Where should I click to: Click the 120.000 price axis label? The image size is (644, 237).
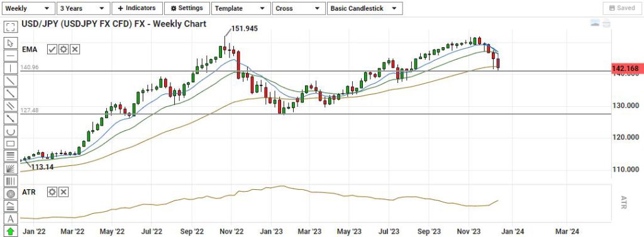point(625,137)
